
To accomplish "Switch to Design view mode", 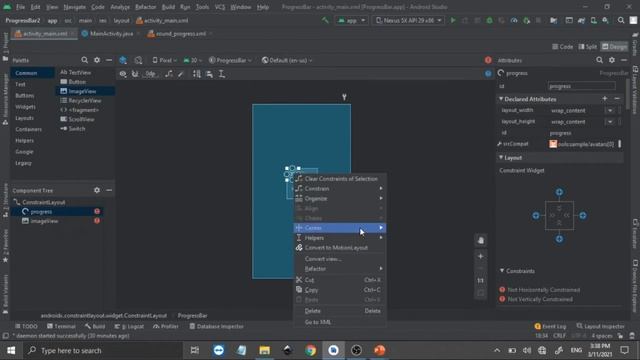I will [x=614, y=47].
